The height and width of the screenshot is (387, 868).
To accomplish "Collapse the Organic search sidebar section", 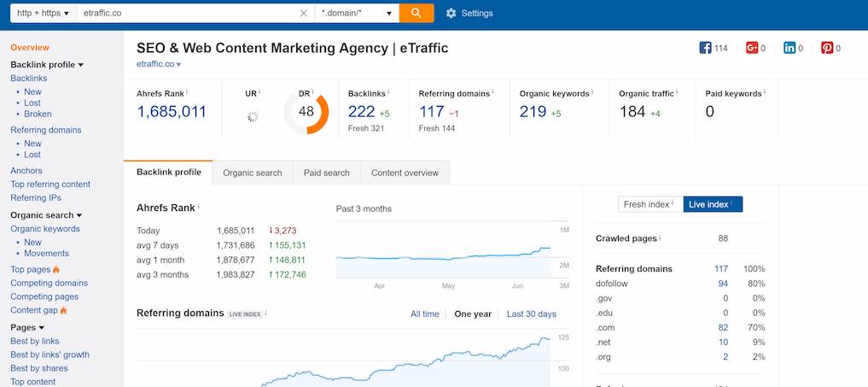I will (46, 215).
